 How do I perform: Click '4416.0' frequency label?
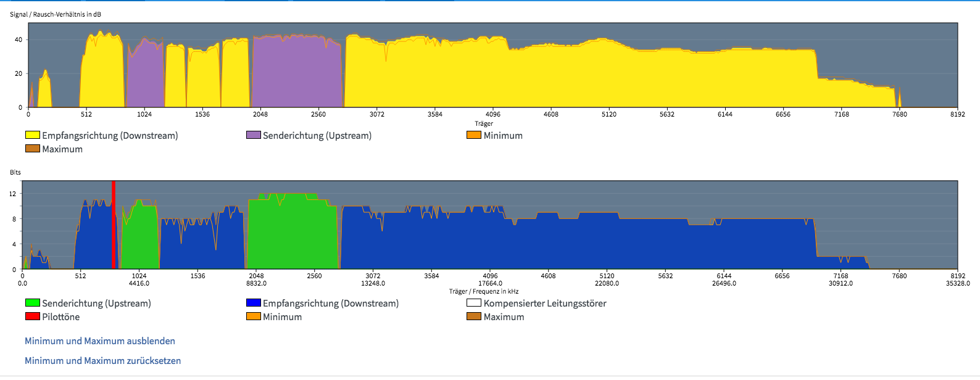coord(139,284)
